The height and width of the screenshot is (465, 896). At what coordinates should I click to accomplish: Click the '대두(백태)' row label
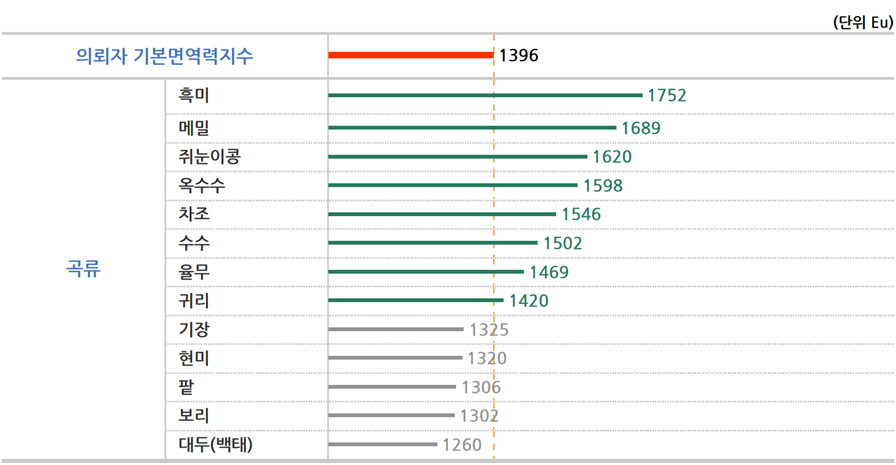click(215, 444)
